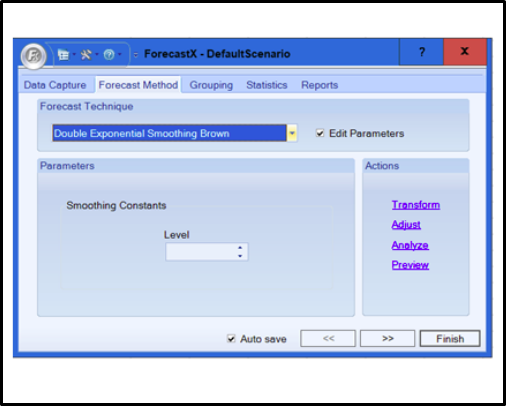Expand the arrow beside the tools icon
506x406 pixels.
[97, 54]
